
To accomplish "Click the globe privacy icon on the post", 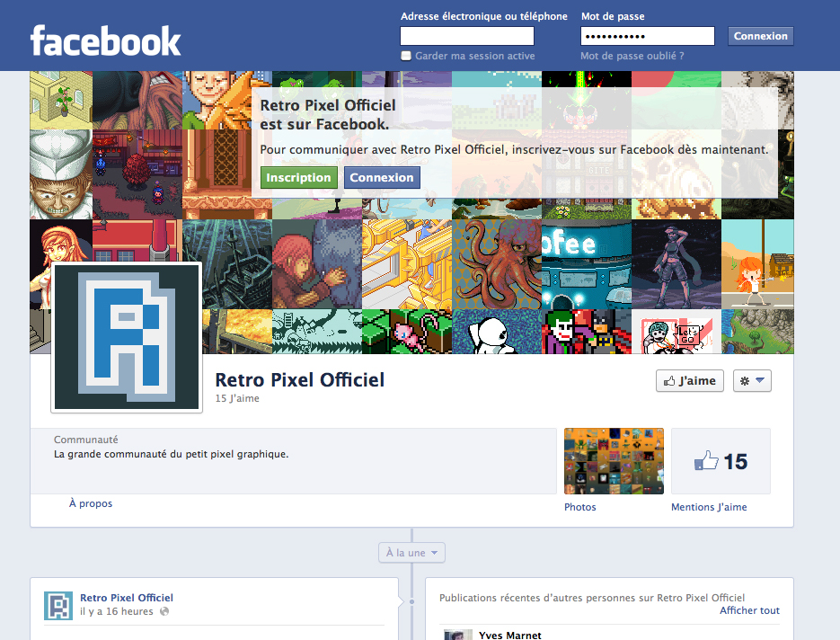I will [164, 611].
